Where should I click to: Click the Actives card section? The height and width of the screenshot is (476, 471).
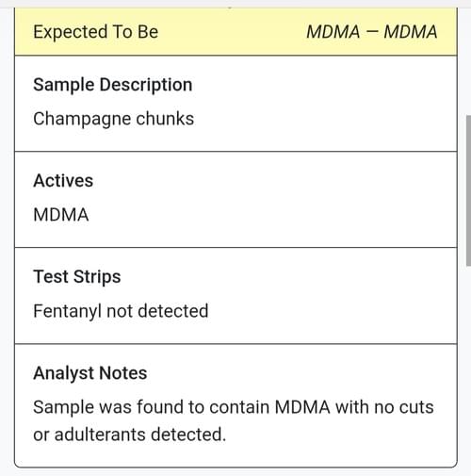point(235,200)
